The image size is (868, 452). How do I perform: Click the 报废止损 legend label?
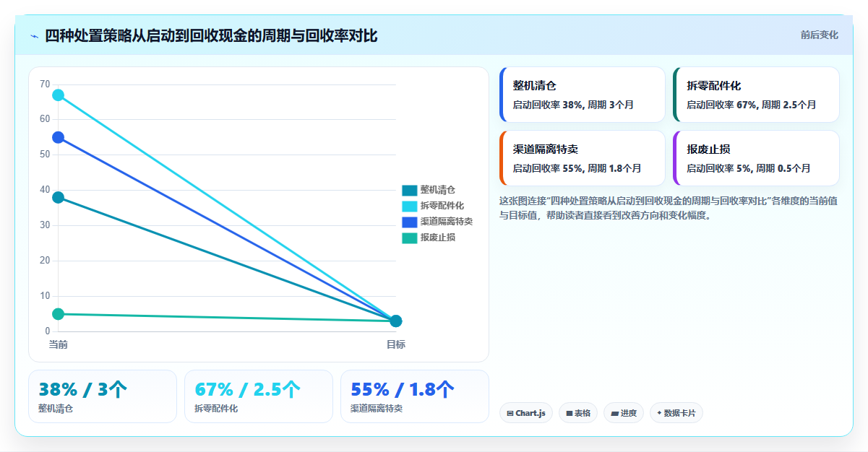(x=438, y=238)
